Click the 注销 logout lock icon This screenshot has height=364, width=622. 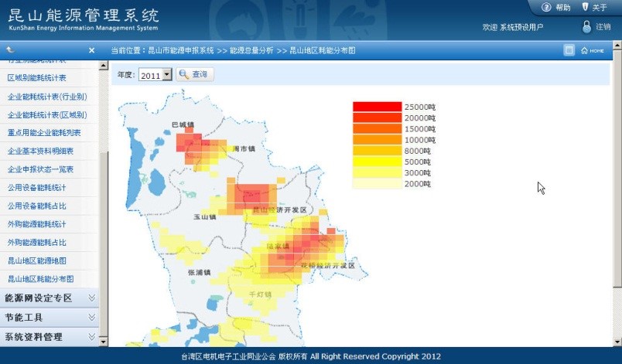pos(586,26)
